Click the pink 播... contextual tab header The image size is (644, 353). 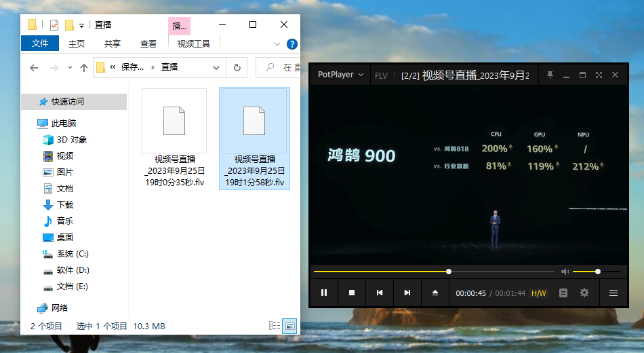(179, 26)
